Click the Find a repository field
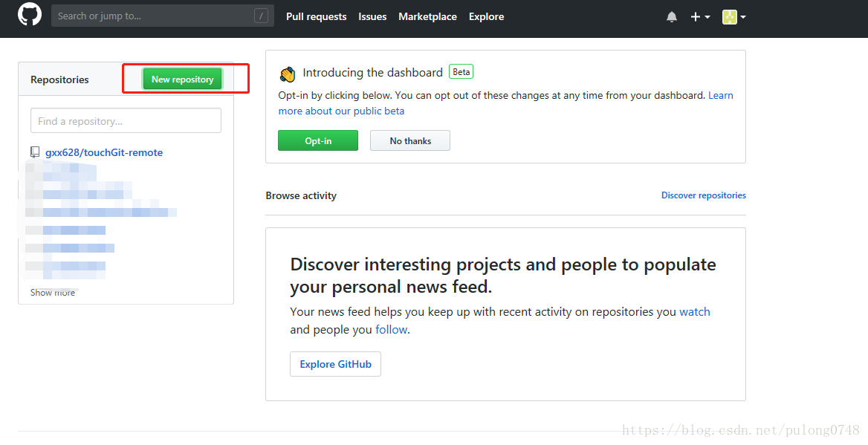 126,120
